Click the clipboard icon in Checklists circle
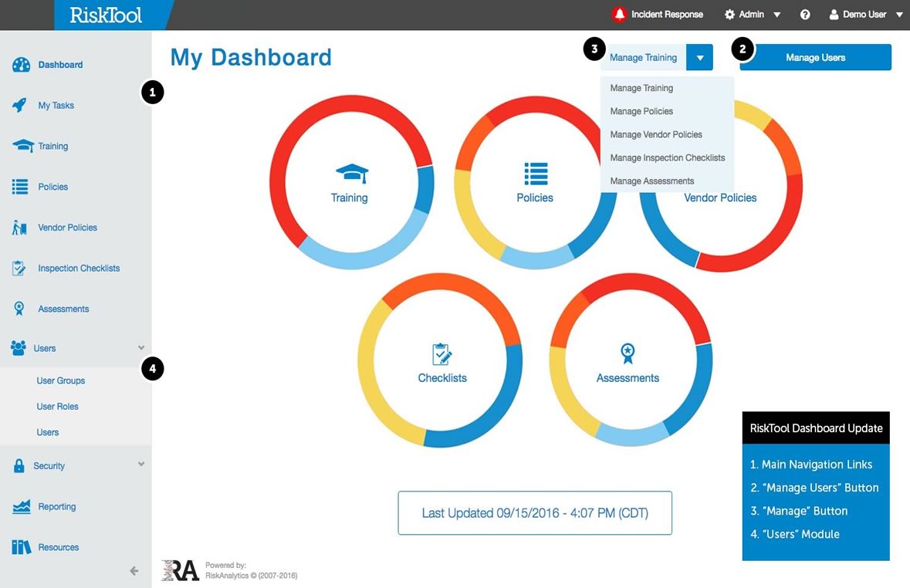The width and height of the screenshot is (910, 588). pos(442,354)
